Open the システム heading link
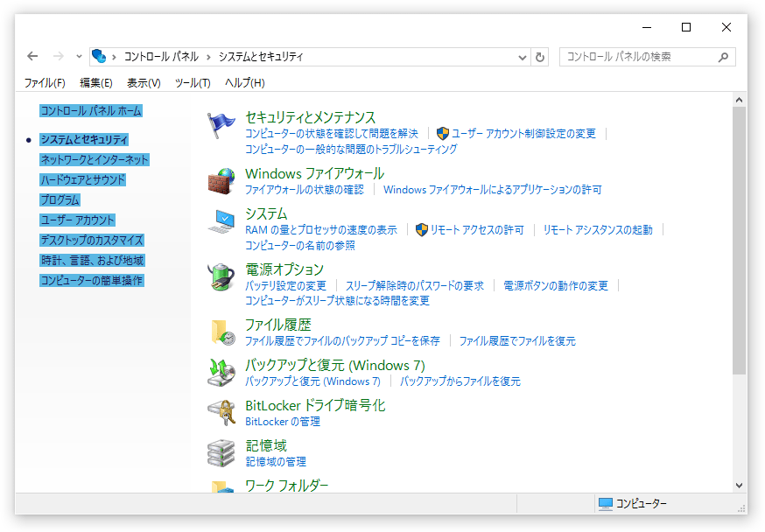Viewport: 765px width, 532px height. (266, 213)
